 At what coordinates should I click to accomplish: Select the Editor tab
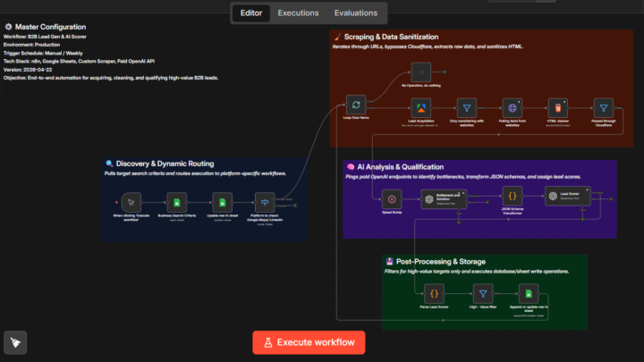(x=251, y=13)
